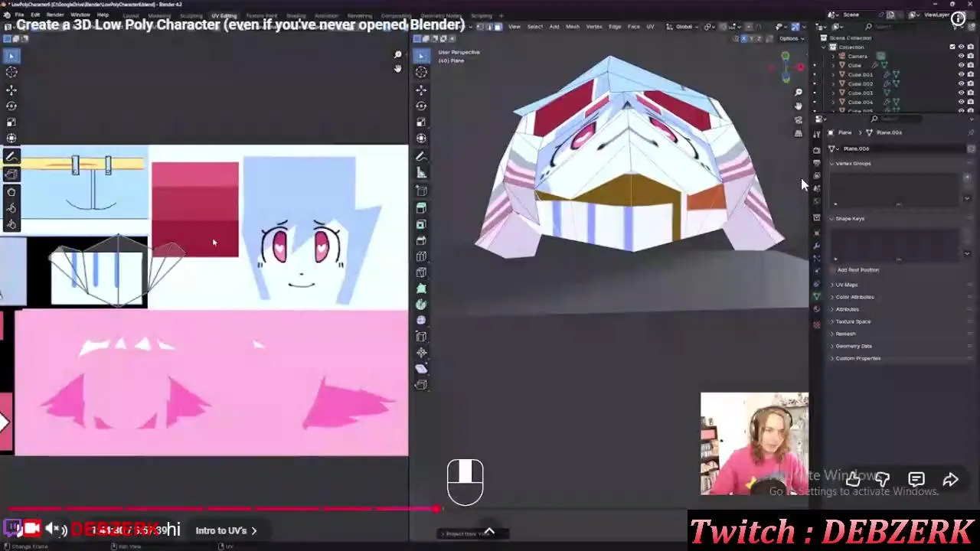This screenshot has height=551, width=980.
Task: Switch to the Texture Paint workspace tab
Action: [262, 15]
